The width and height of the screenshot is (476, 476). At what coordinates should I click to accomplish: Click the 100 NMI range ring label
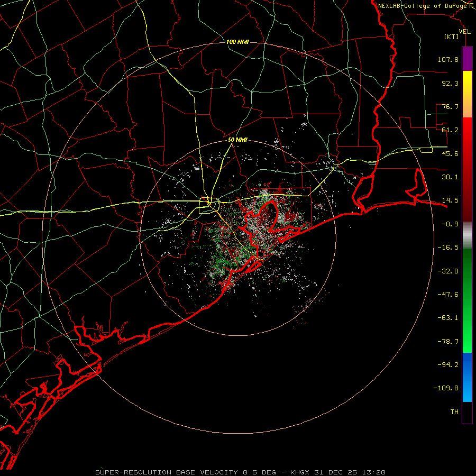(x=237, y=42)
